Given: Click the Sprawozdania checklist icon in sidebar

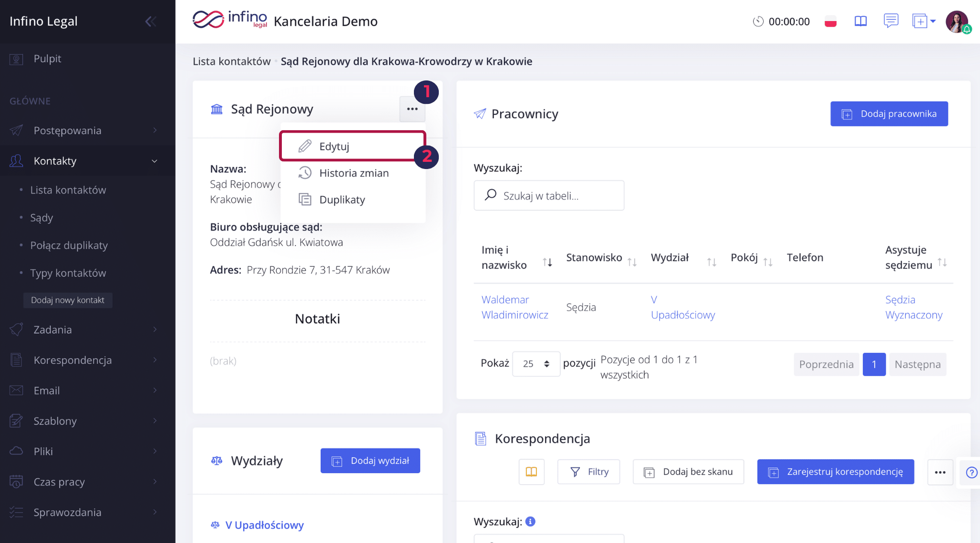Looking at the screenshot, I should 16,512.
